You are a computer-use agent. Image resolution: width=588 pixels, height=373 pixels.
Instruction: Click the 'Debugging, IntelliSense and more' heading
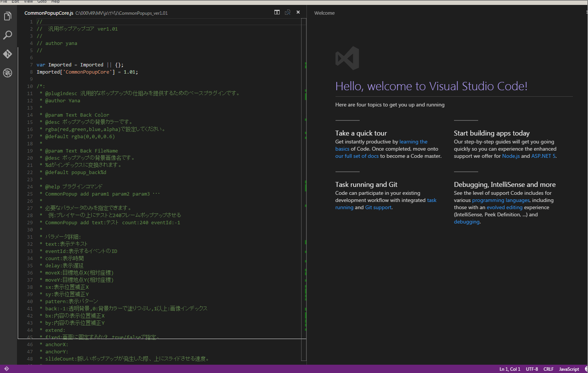pos(505,185)
